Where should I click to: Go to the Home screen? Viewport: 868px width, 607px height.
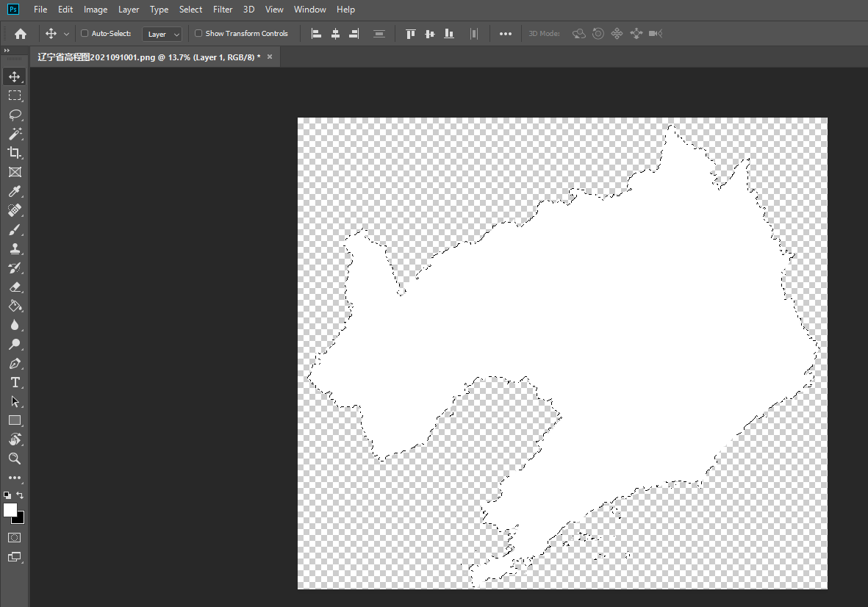coord(21,34)
